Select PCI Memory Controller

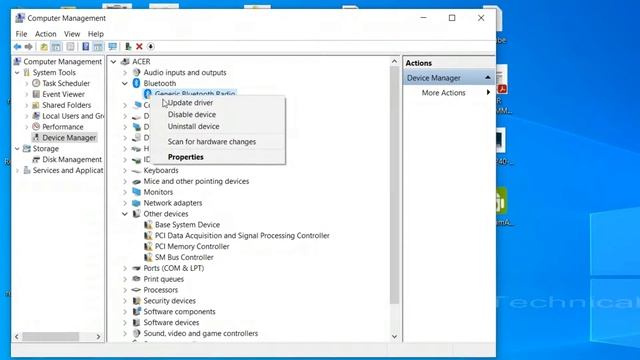click(x=192, y=247)
